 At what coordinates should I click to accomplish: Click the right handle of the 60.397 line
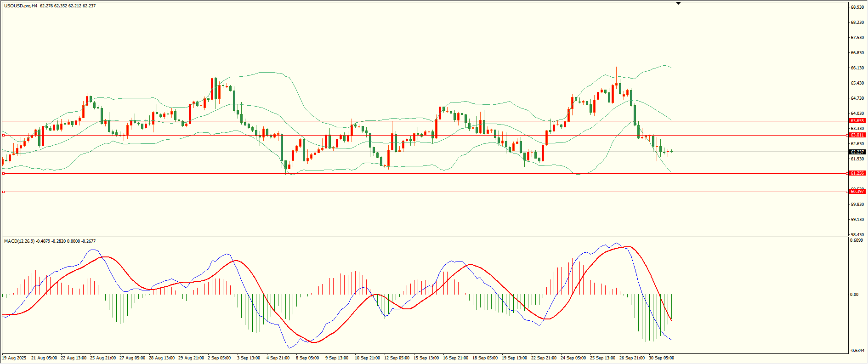(847, 192)
